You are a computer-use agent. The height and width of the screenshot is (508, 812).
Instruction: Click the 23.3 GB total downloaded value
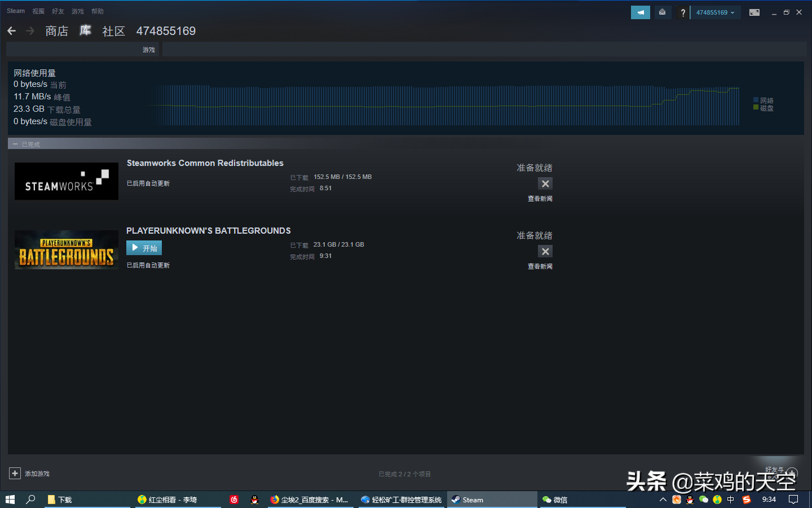[29, 109]
